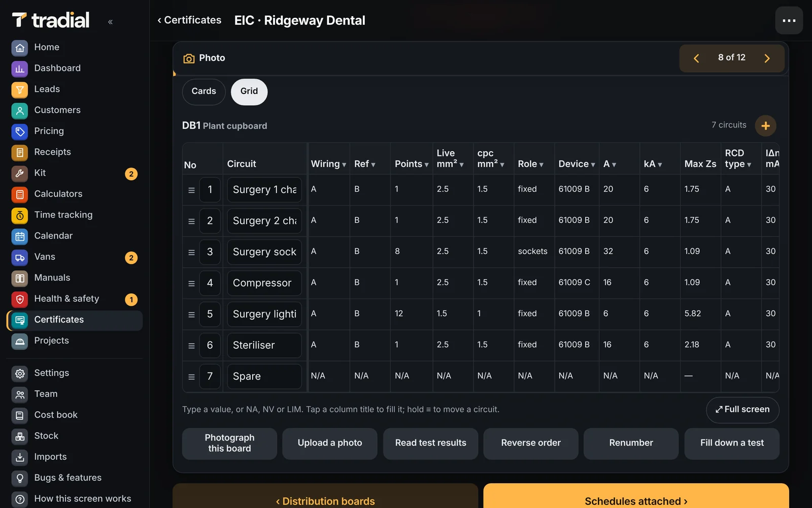Open the Pricing tag icon
Viewport: 812px width, 508px height.
pos(20,132)
